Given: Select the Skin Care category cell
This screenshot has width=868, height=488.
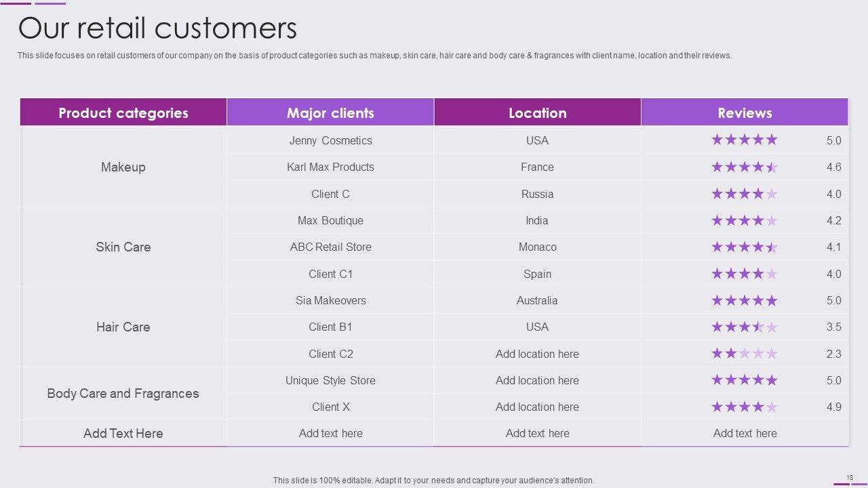Looking at the screenshot, I should coord(123,247).
